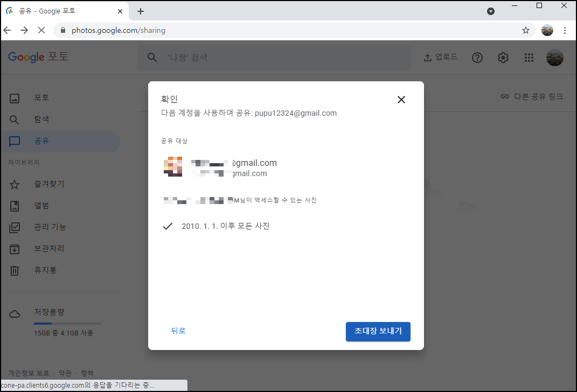Send the invitation with 초대장 보내기

[x=378, y=331]
